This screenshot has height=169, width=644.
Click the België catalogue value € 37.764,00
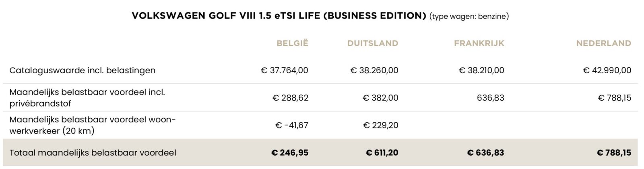click(x=285, y=70)
